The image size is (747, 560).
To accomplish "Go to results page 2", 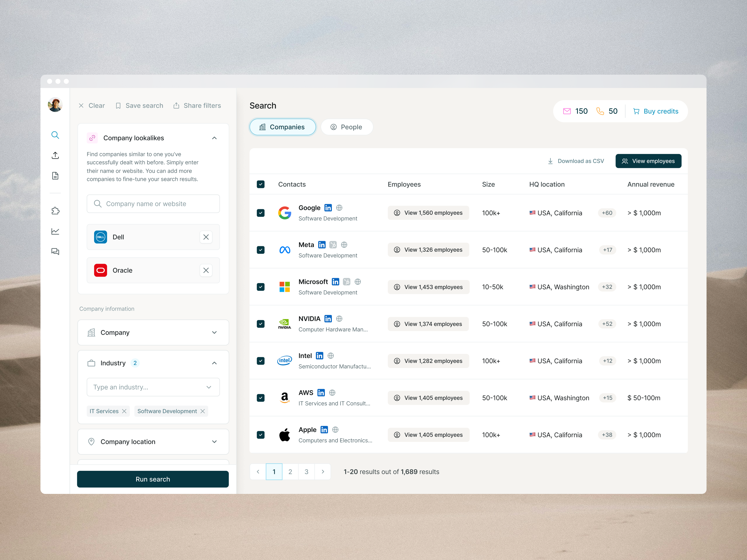I will click(290, 472).
